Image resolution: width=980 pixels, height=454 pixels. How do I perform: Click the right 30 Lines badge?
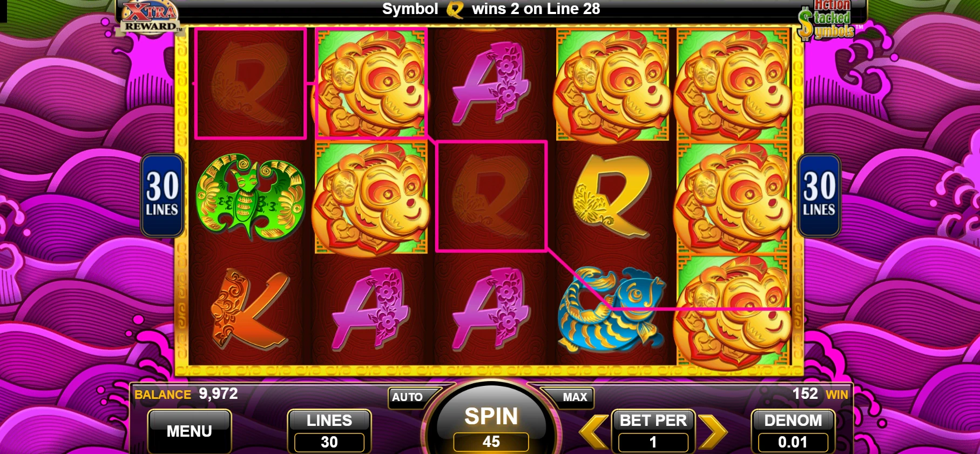[819, 195]
